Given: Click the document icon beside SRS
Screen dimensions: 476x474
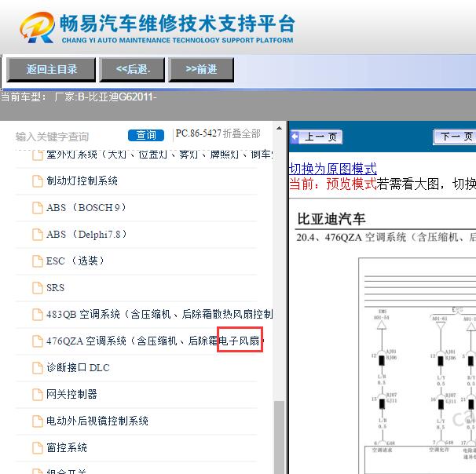Looking at the screenshot, I should pyautogui.click(x=38, y=288).
